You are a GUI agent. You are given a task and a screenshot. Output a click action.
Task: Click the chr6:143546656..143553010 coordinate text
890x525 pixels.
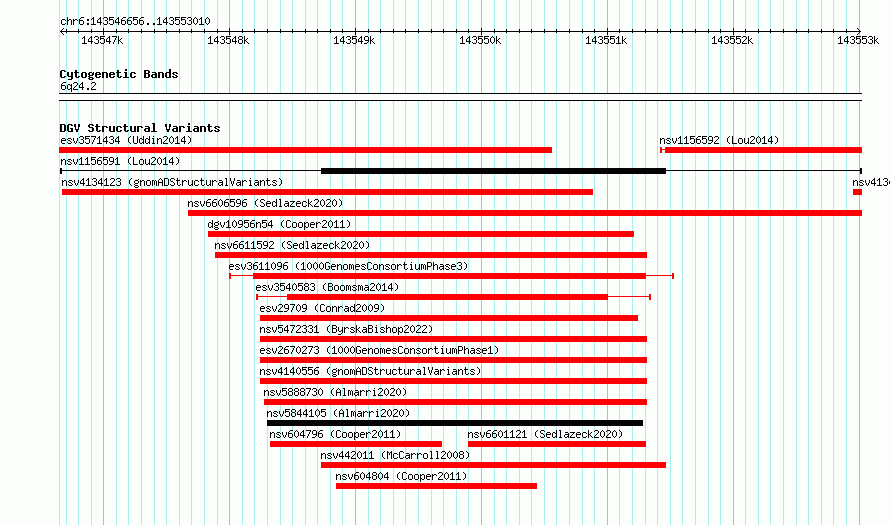135,21
